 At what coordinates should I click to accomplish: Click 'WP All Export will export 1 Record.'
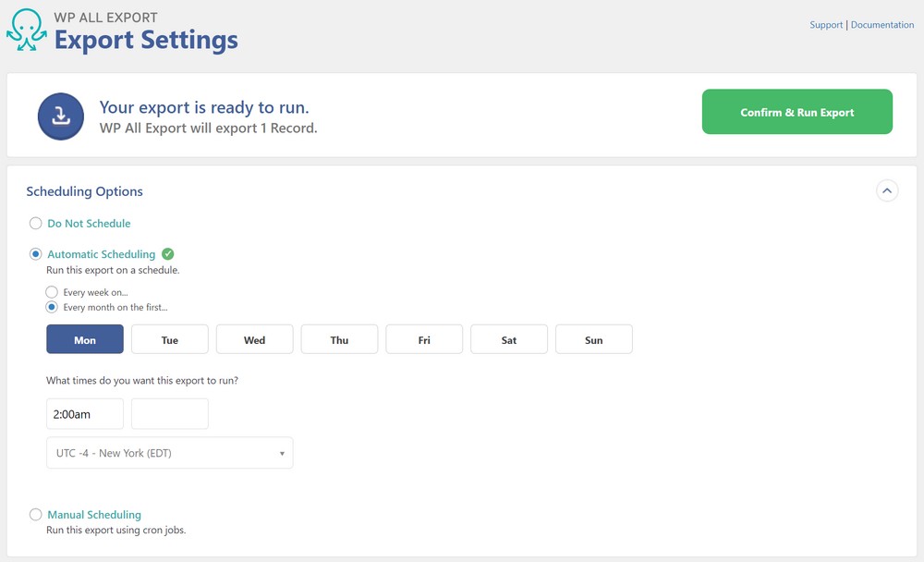(208, 128)
